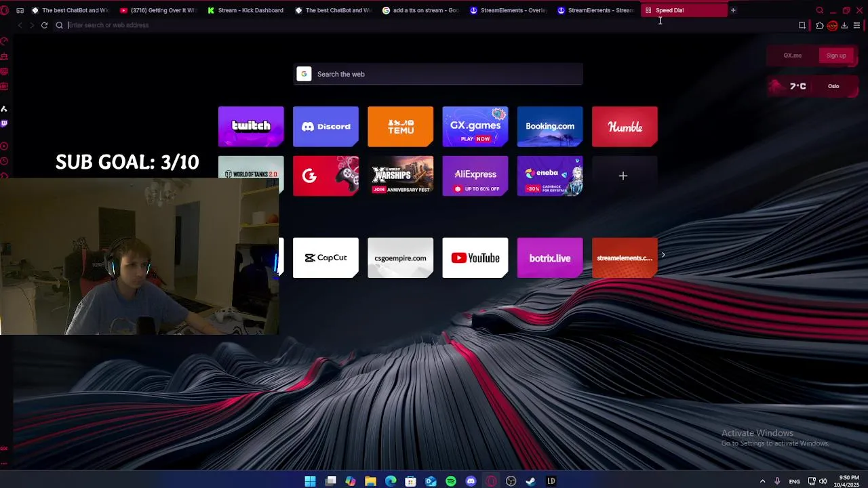Open the CapCut speed dial tile
This screenshot has height=488, width=868.
click(325, 258)
